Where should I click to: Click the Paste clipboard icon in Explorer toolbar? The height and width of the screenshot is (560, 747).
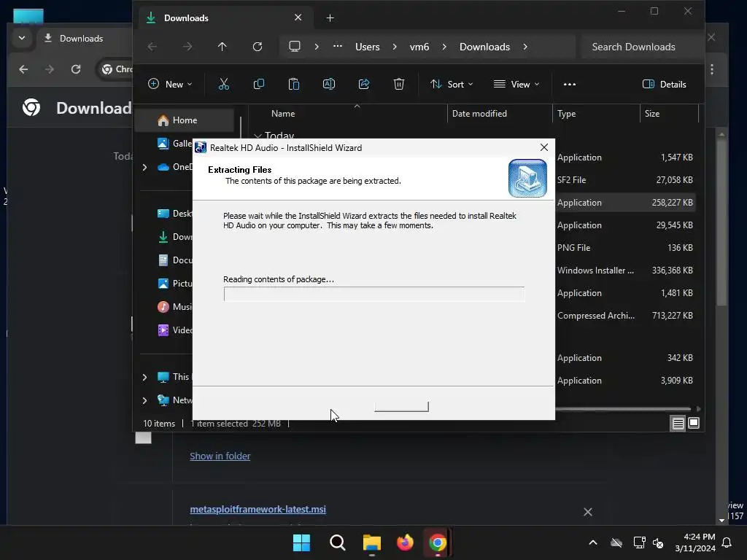[294, 85]
